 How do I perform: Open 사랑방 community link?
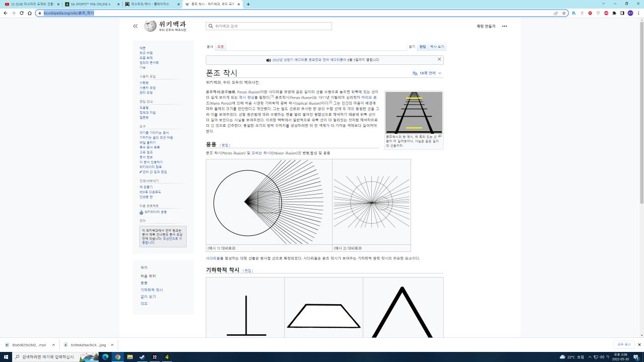(x=144, y=82)
